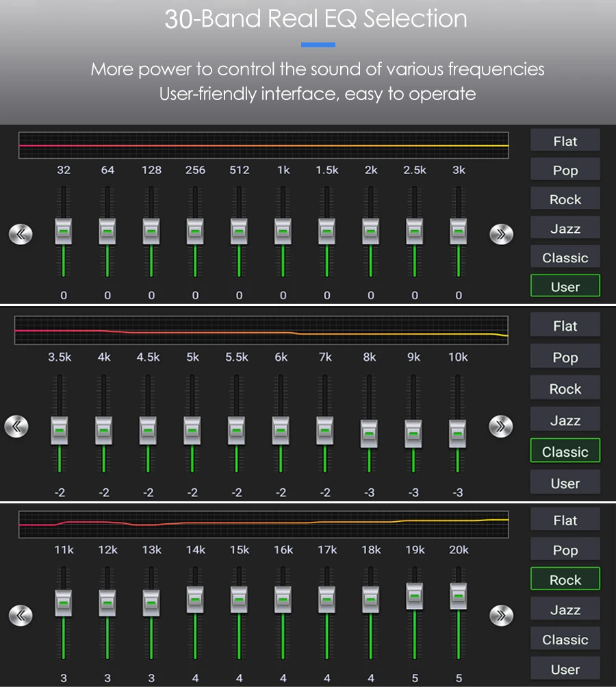Click the 19k frequency slider knob
The image size is (616, 691).
[414, 596]
